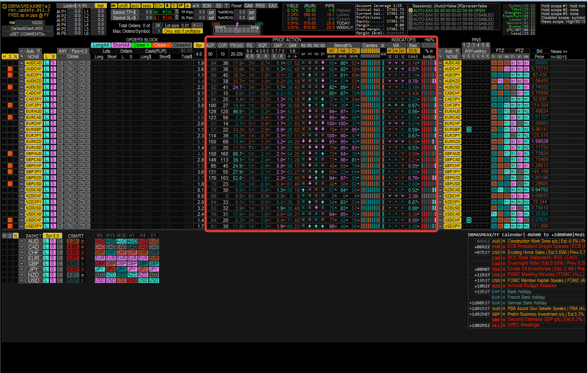This screenshot has width=588, height=374.
Task: Click the D1 USD strength cell
Action: pos(154,280)
